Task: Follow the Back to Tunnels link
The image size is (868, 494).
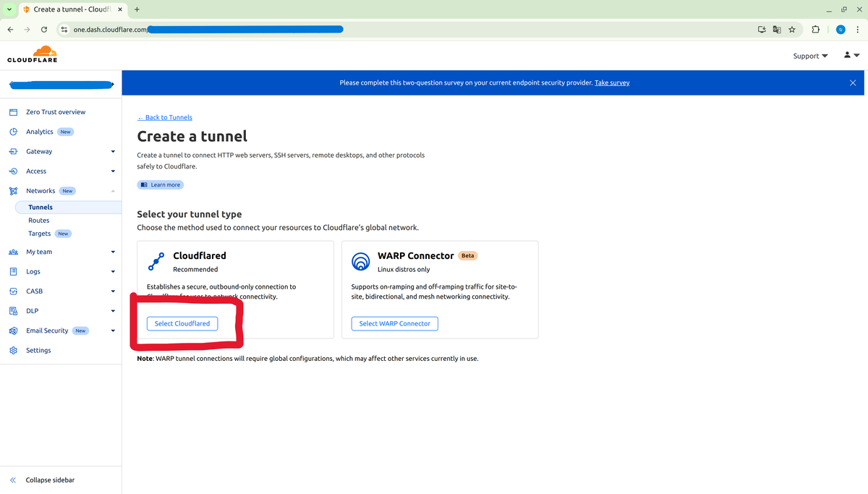Action: 165,117
